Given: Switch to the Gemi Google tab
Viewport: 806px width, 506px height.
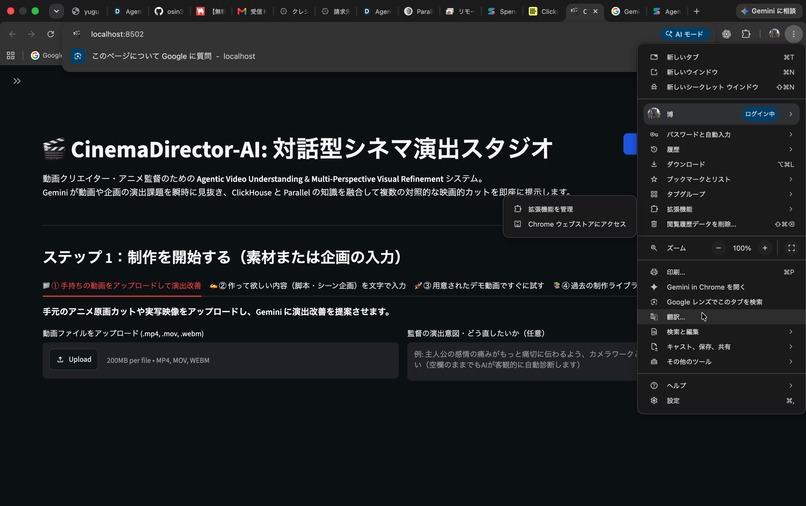Looking at the screenshot, I should [x=625, y=11].
